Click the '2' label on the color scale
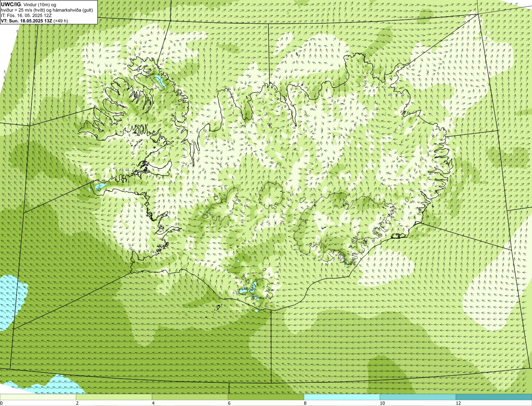The width and height of the screenshot is (532, 406). [77, 403]
